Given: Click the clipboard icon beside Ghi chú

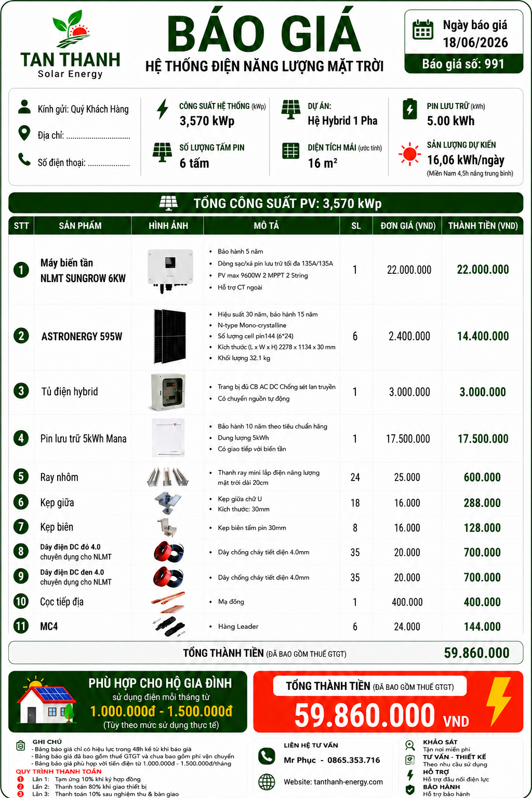Looking at the screenshot, I should click(x=21, y=746).
